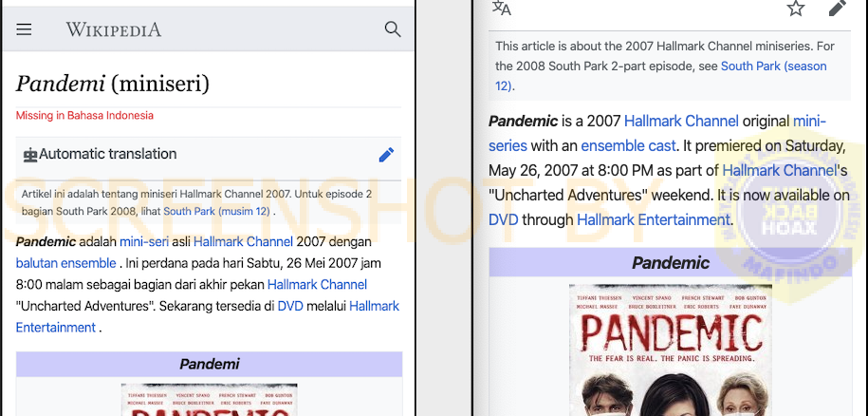Viewport: 868px width, 416px height.
Task: Click the blue pencil edit icon beside Automatic translation
Action: [386, 155]
